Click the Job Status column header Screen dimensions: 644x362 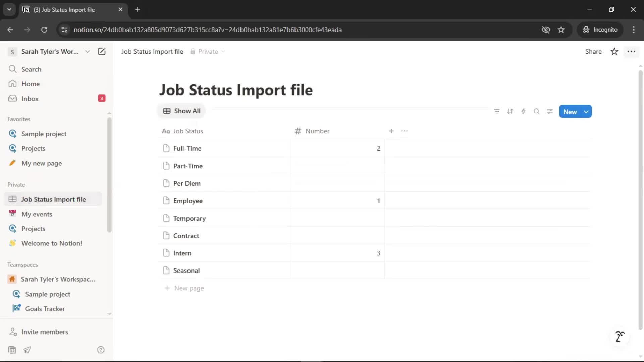(x=224, y=131)
